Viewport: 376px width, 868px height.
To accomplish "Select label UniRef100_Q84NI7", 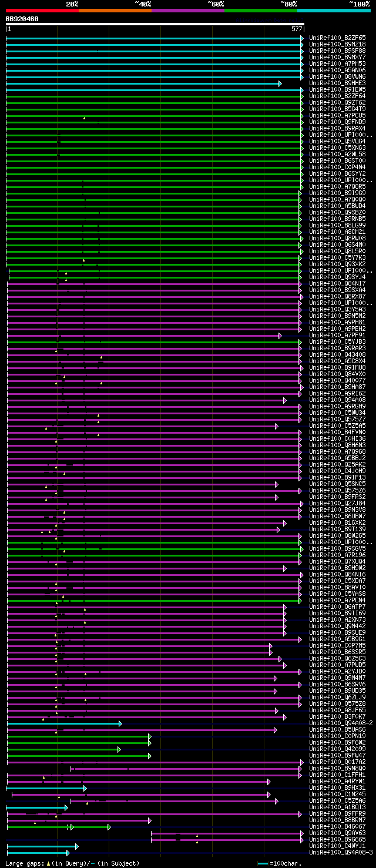I will coord(337,284).
